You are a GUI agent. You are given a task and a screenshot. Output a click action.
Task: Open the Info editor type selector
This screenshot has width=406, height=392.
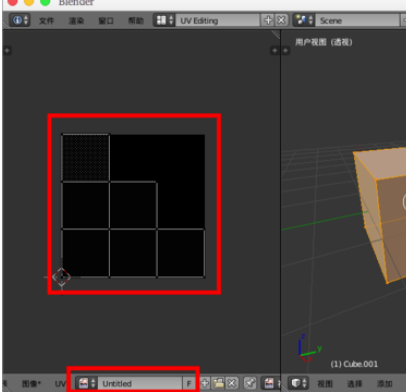19,20
